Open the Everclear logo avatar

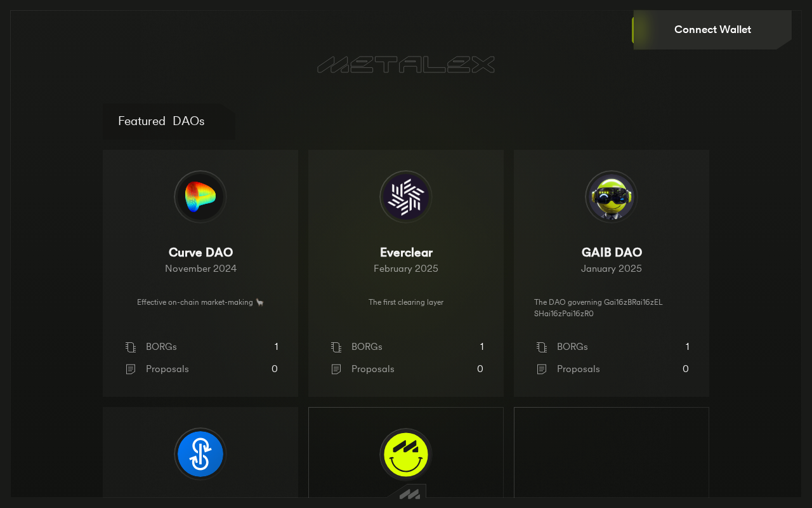[406, 197]
